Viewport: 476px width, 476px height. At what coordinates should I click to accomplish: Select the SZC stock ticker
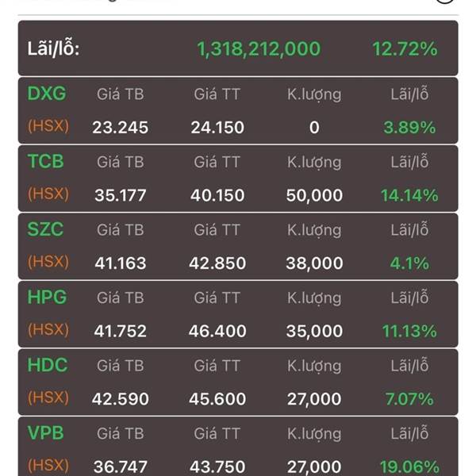pyautogui.click(x=45, y=229)
